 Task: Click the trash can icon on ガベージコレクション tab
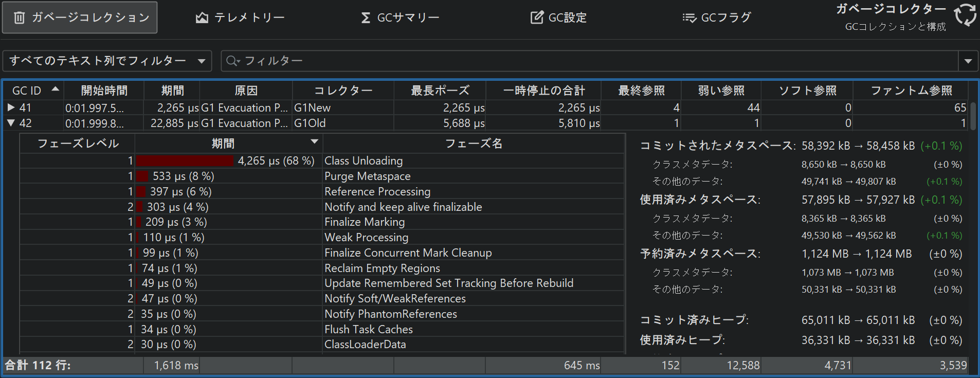pyautogui.click(x=19, y=18)
